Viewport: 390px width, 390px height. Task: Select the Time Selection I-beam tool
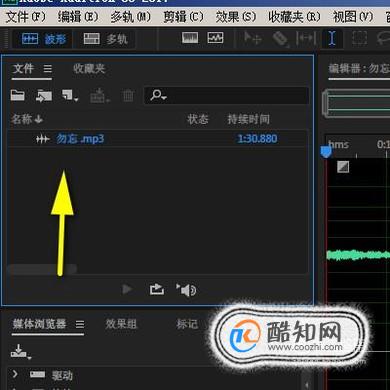332,39
